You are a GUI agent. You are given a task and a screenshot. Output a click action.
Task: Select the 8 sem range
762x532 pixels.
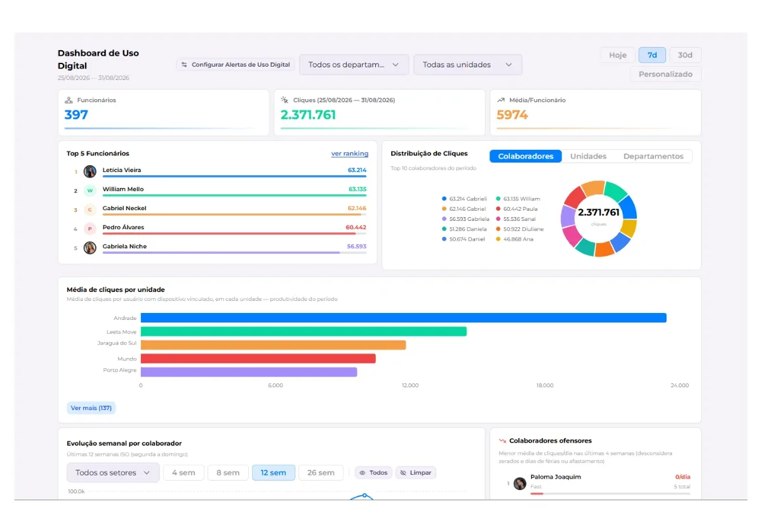228,473
